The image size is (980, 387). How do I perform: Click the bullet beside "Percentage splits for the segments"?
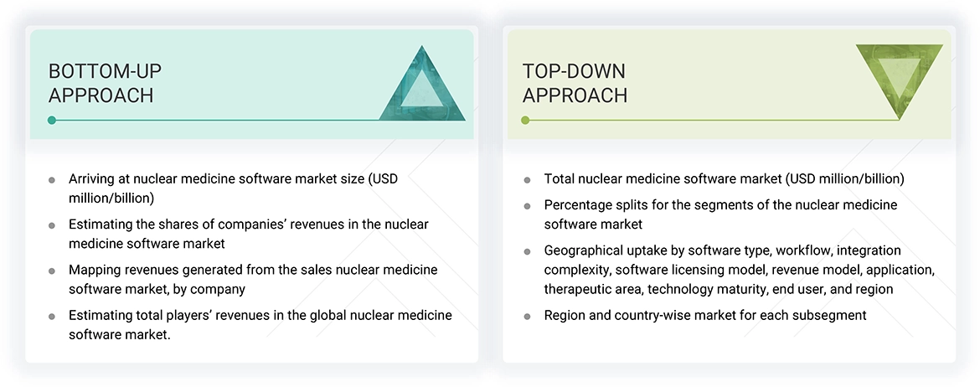(527, 206)
